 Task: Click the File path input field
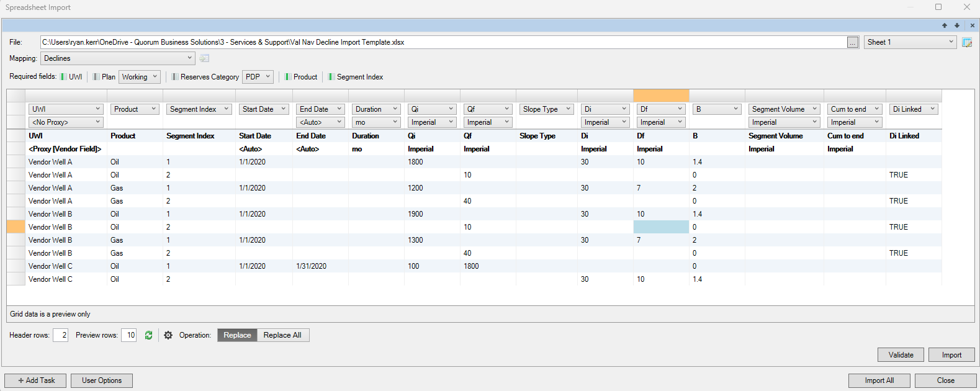(444, 42)
